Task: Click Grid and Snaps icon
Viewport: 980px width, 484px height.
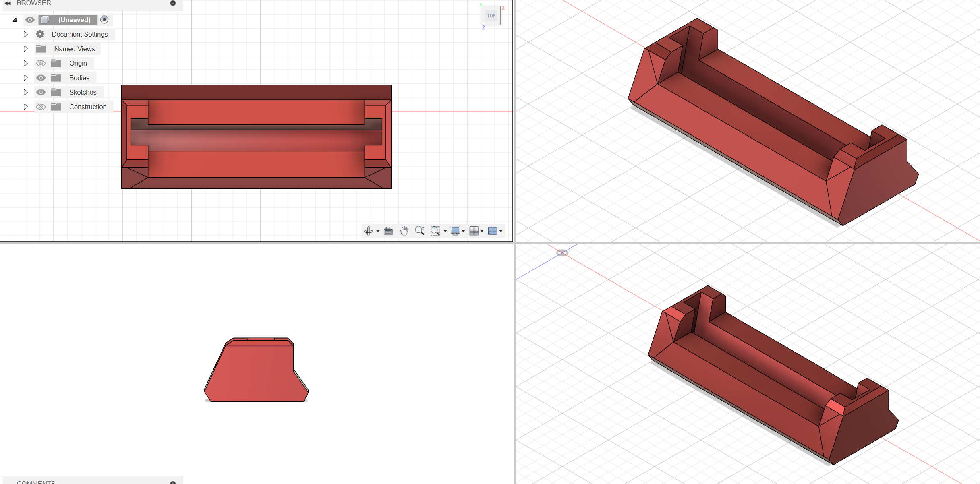Action: point(474,231)
